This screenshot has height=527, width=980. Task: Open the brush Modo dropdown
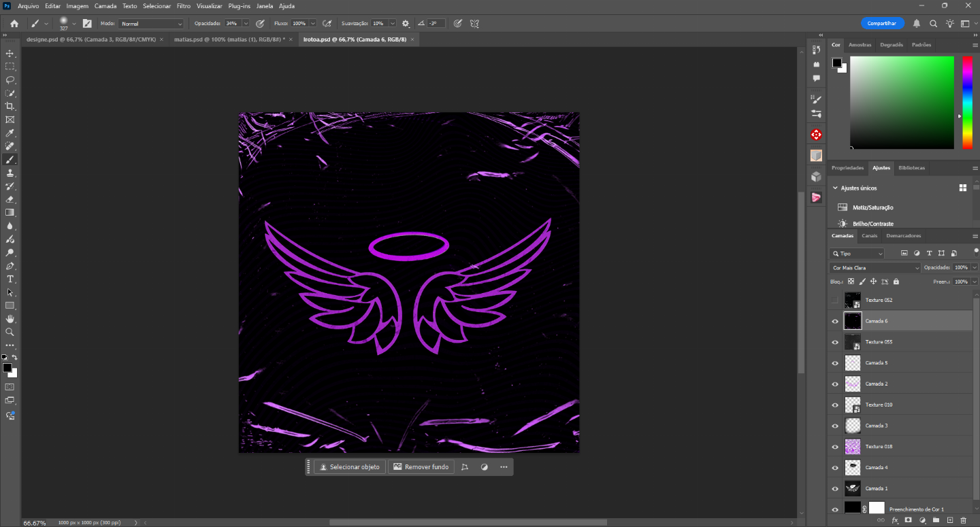pyautogui.click(x=151, y=23)
